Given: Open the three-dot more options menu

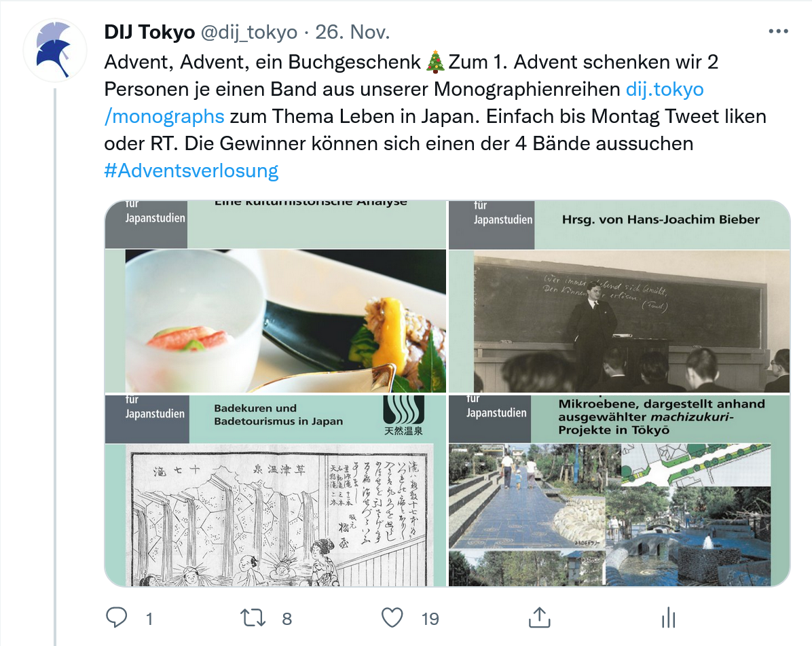Looking at the screenshot, I should [778, 32].
